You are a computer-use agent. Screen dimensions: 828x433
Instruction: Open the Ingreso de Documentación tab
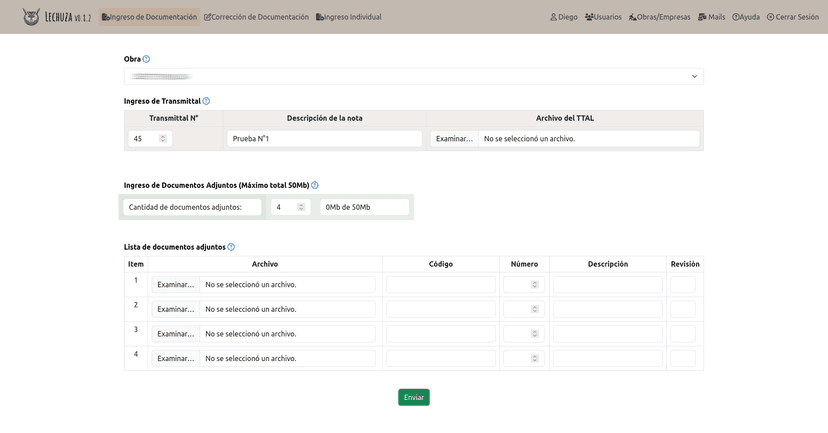tap(149, 17)
